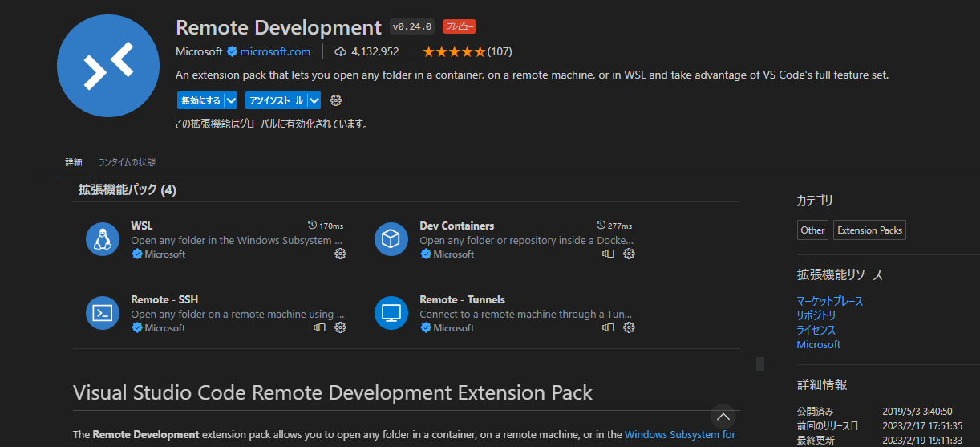Open the Remote - Tunnels monitor icon
This screenshot has height=447, width=980.
(x=391, y=313)
